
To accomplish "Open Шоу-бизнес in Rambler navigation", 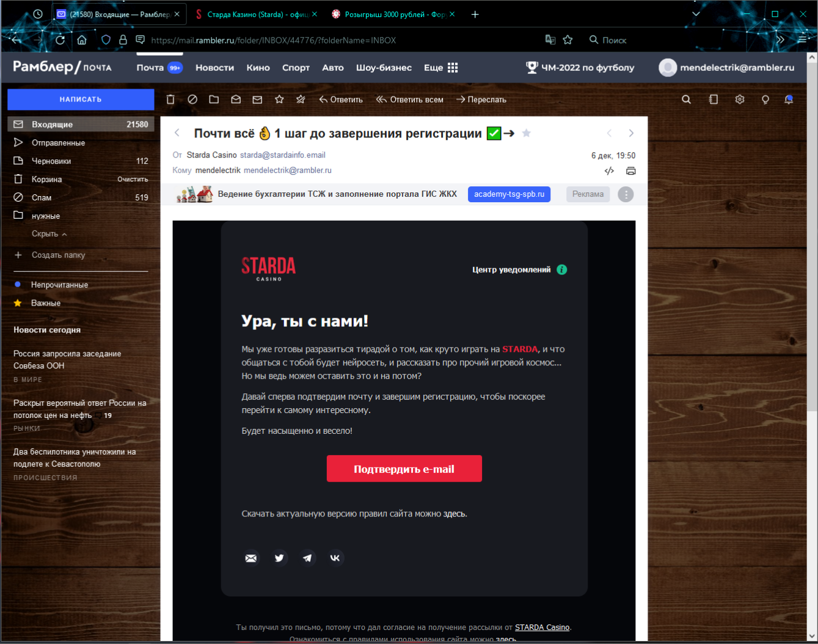I will point(384,68).
